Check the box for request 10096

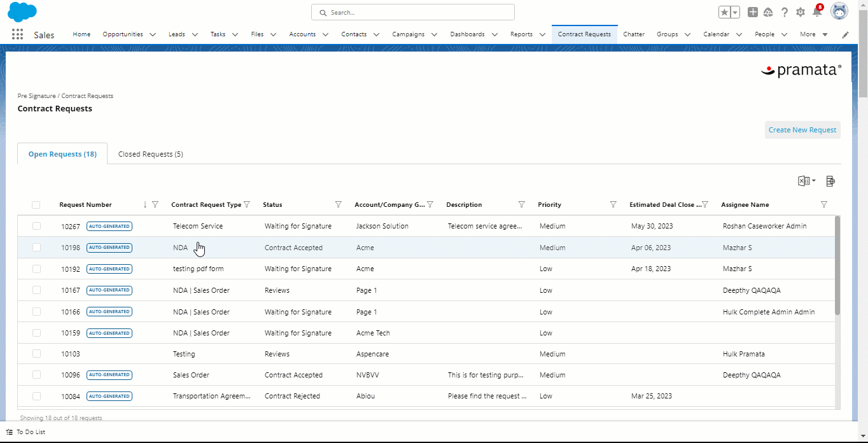pyautogui.click(x=36, y=374)
